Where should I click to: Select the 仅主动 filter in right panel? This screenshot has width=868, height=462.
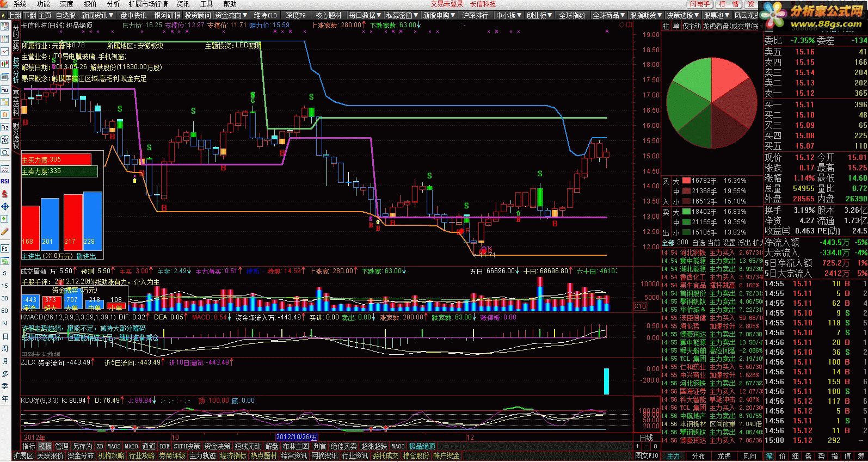(x=692, y=26)
